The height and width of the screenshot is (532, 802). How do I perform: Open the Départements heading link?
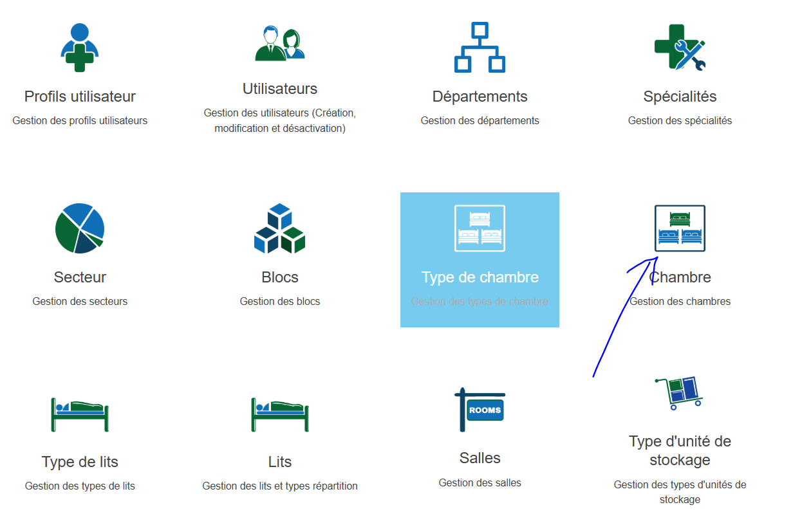tap(480, 96)
